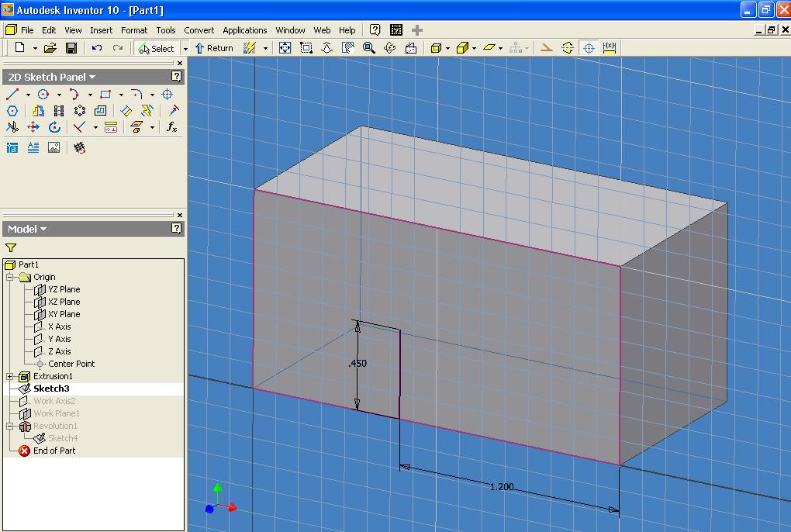Viewport: 791px width, 532px height.
Task: Open the arrow beside the New icon
Action: point(35,48)
